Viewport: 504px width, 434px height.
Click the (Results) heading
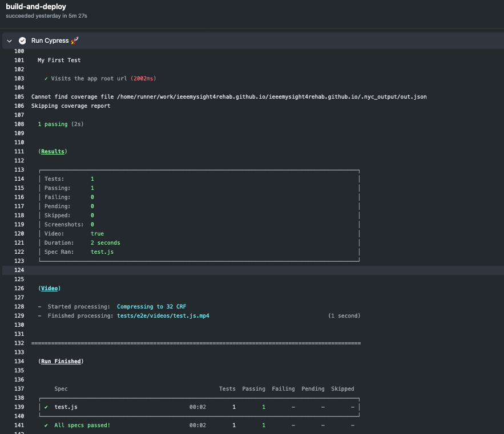coord(53,151)
